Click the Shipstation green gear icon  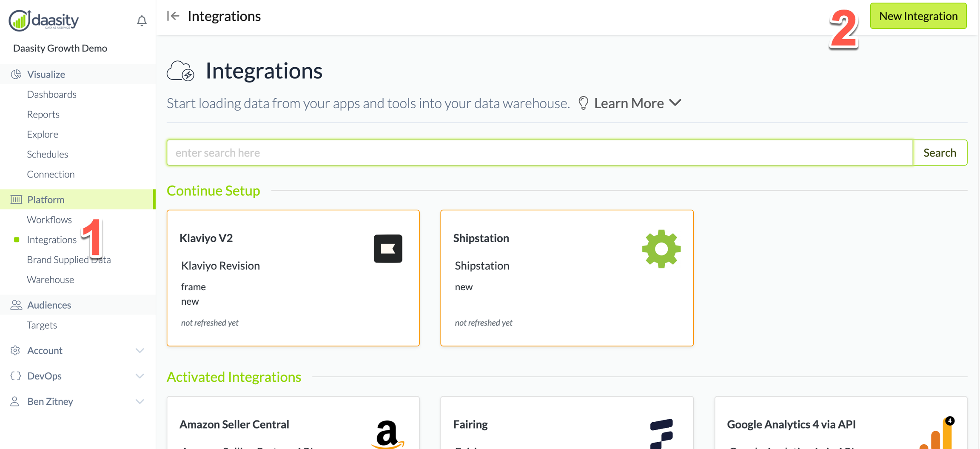click(x=661, y=249)
